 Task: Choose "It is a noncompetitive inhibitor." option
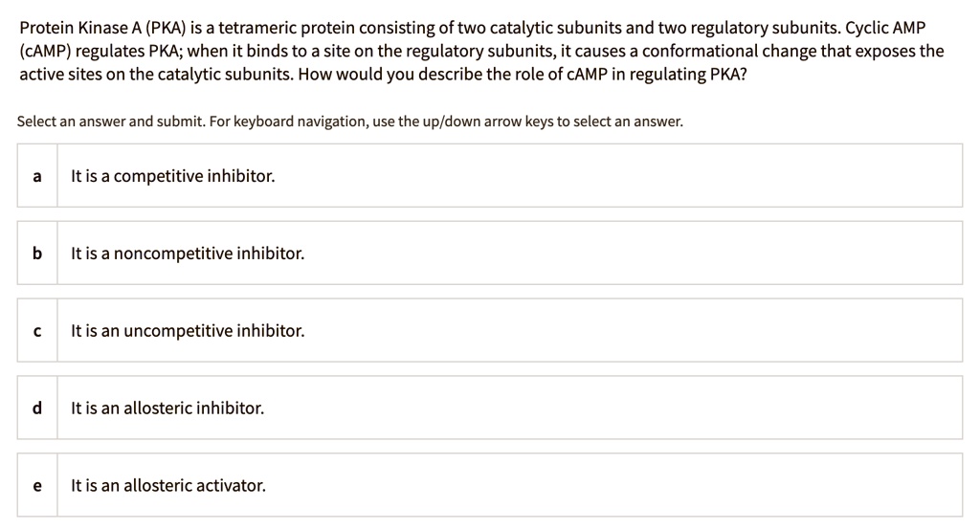click(188, 254)
